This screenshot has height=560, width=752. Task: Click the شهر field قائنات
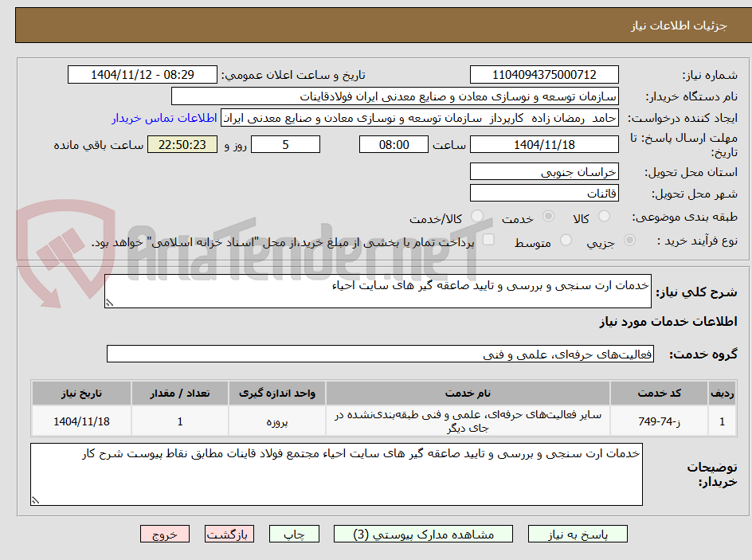pyautogui.click(x=544, y=194)
